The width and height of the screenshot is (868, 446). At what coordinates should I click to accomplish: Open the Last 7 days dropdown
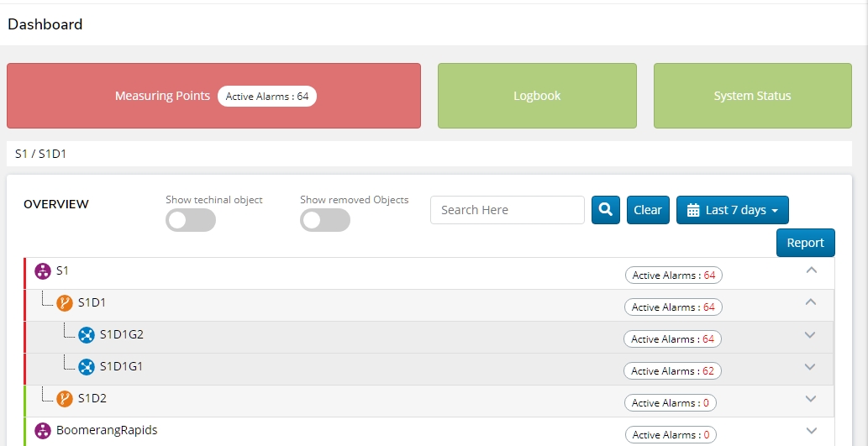point(733,210)
